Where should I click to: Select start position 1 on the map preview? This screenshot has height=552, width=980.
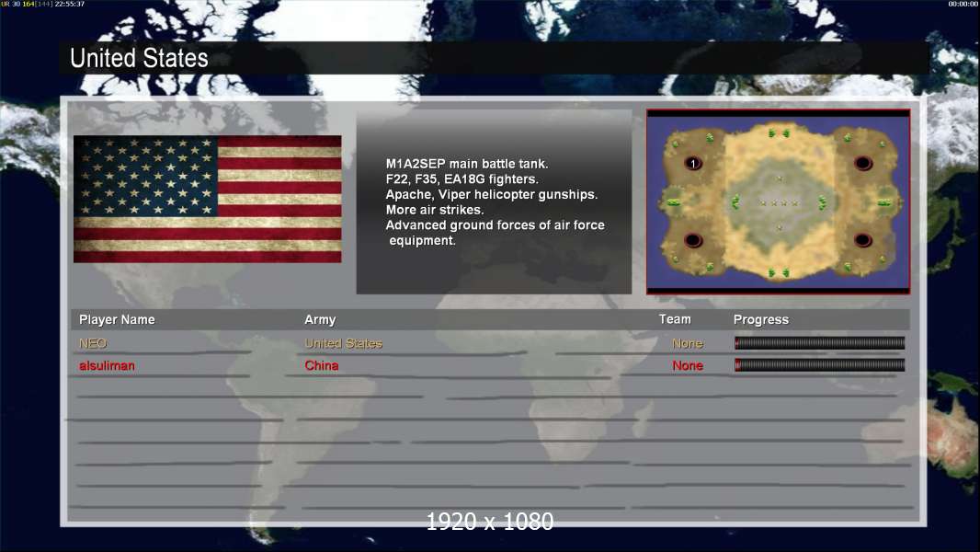point(693,164)
